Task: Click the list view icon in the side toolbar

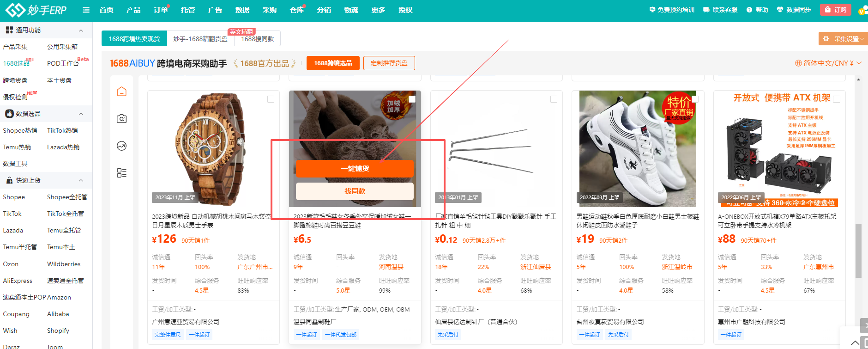Action: (121, 173)
